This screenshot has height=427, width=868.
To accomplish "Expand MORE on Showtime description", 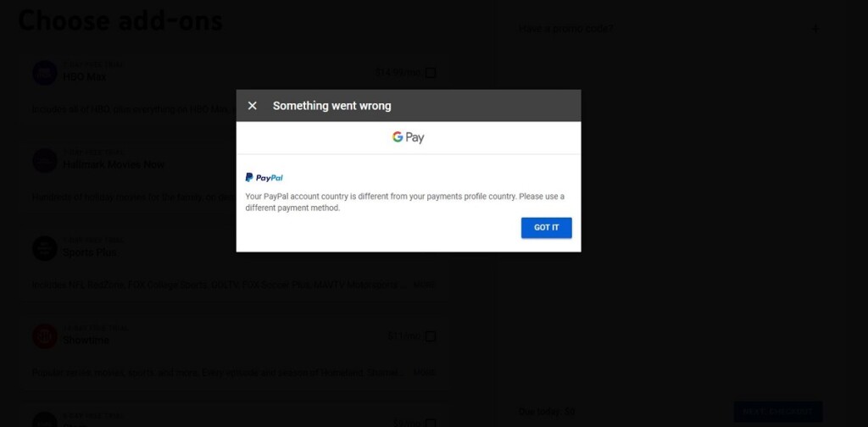I will click(x=424, y=372).
